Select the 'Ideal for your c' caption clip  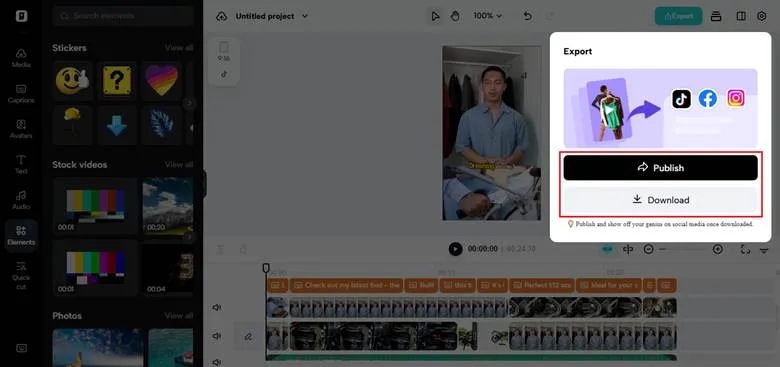609,285
